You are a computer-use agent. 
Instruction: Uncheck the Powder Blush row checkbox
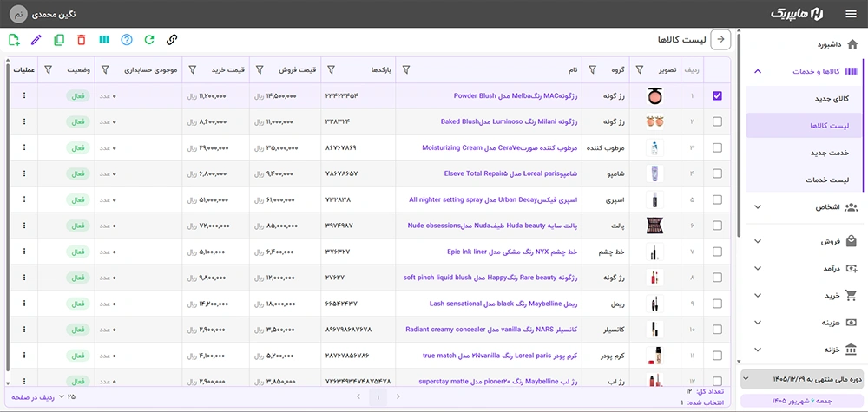point(718,95)
